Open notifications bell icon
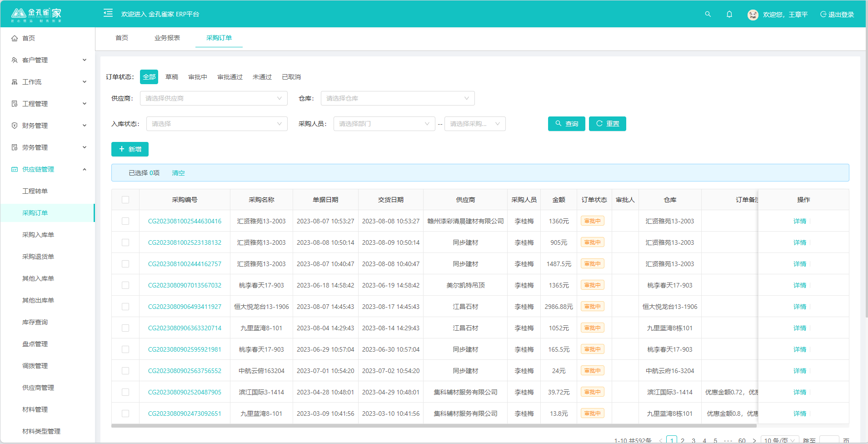 point(729,14)
